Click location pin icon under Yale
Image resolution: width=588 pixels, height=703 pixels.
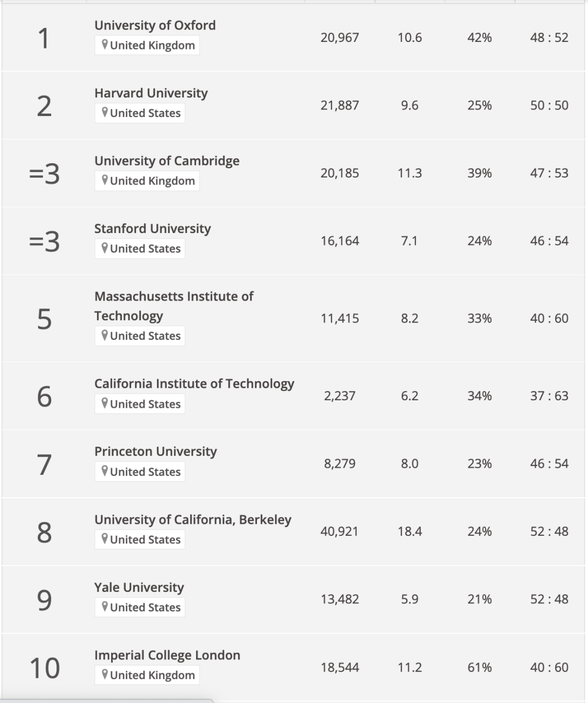click(105, 607)
